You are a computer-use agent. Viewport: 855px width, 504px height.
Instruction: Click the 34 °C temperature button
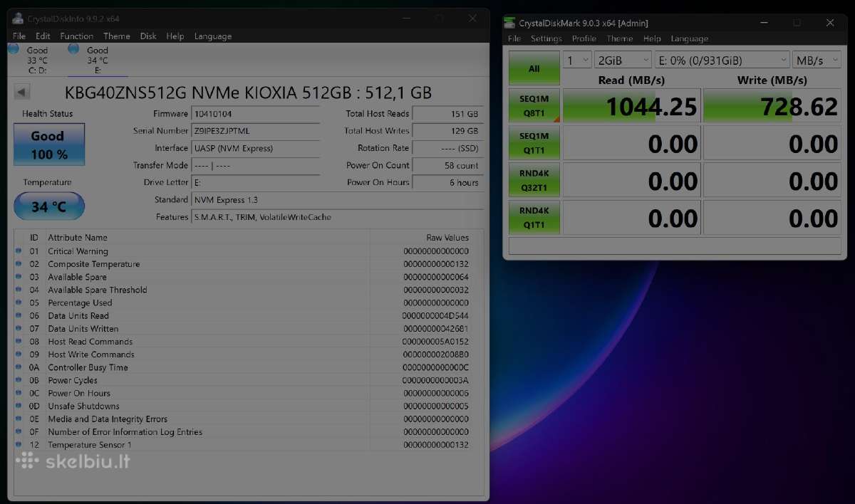click(x=49, y=206)
